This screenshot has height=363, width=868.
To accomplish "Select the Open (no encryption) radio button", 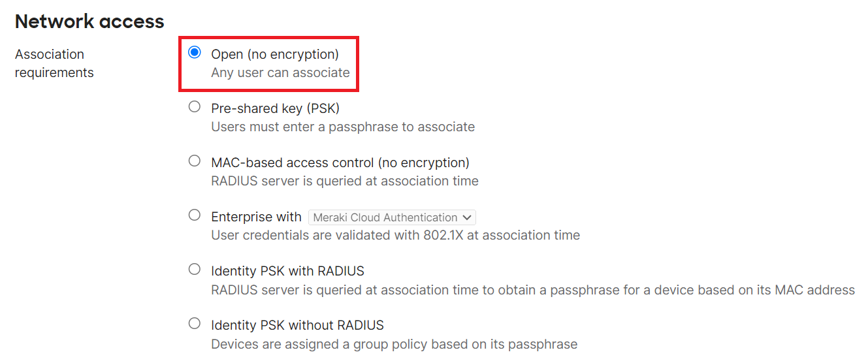I will click(x=194, y=53).
